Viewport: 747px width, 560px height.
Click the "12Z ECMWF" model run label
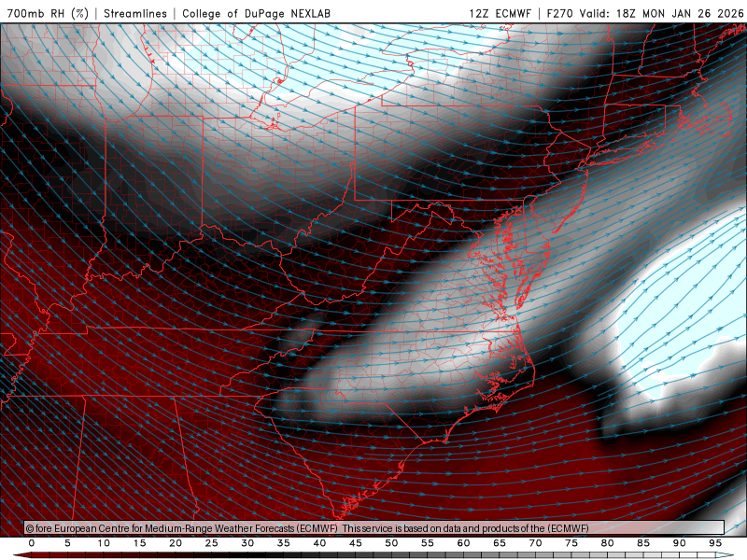pyautogui.click(x=500, y=13)
